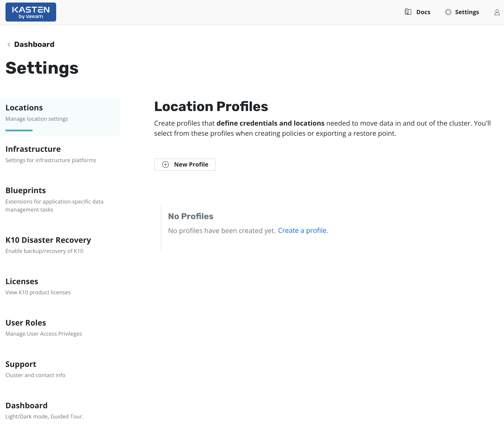
Task: Click plus icon in New Profile button
Action: (166, 164)
